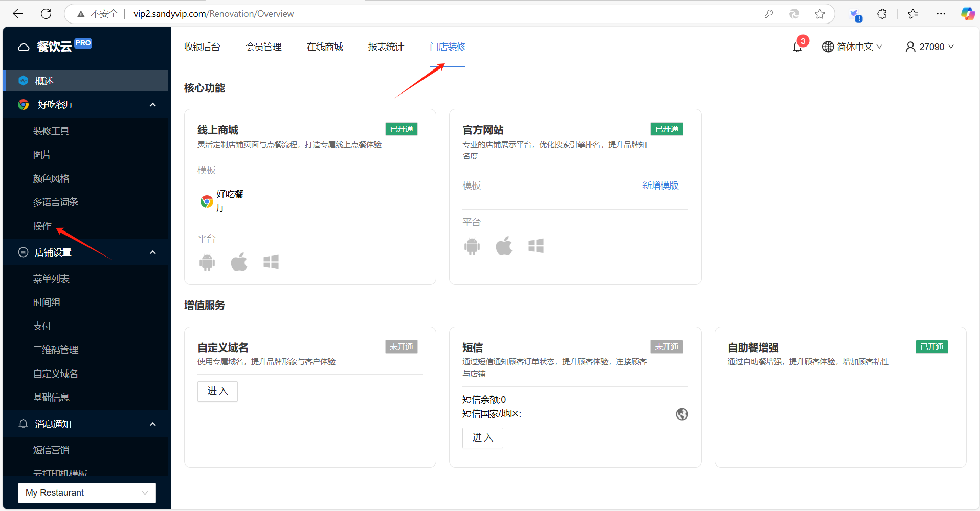
Task: Switch to 报表统计 tab
Action: pos(386,47)
